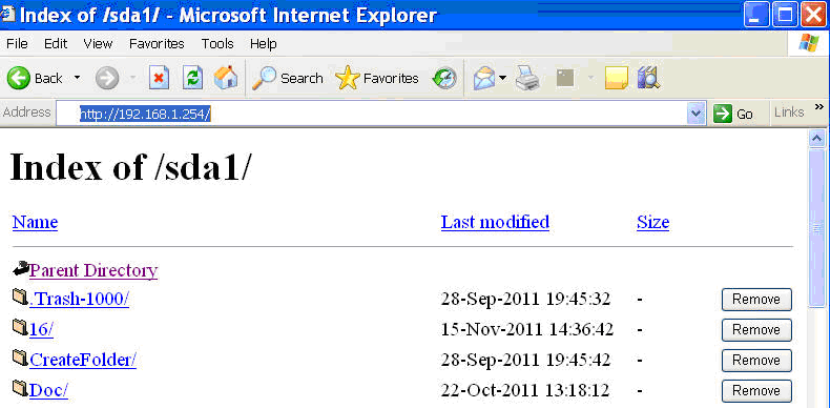Click the Back navigation button
This screenshot has height=408, width=830.
click(x=35, y=78)
